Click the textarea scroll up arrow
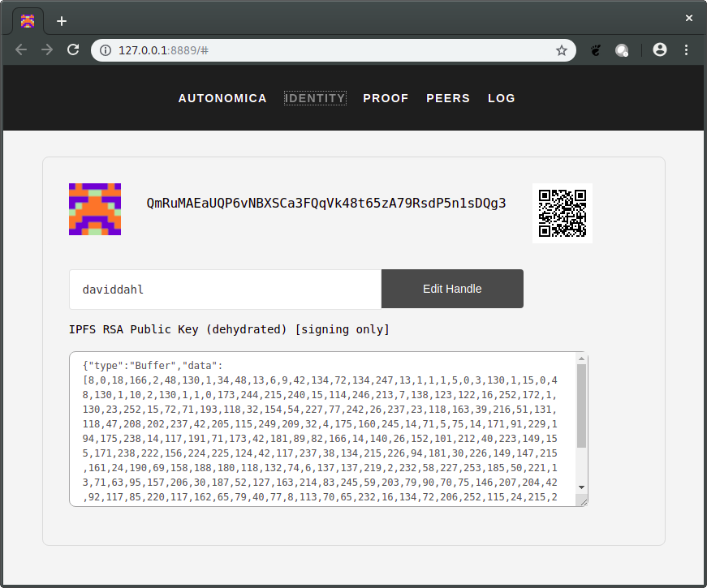The width and height of the screenshot is (707, 588). (582, 358)
